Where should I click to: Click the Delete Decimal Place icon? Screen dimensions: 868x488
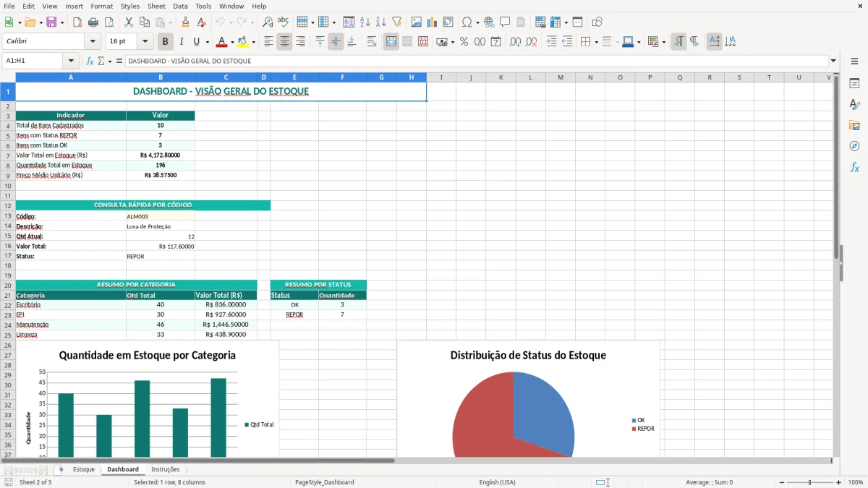(x=531, y=42)
